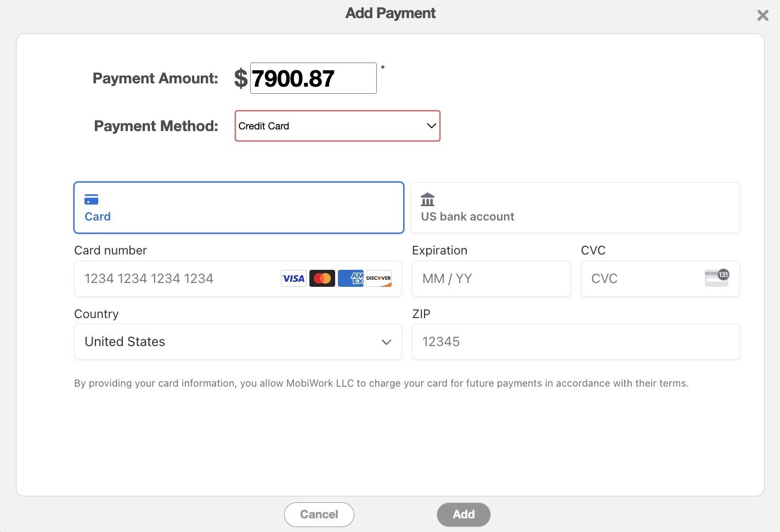Click the Mastercard logo icon
Image resolution: width=780 pixels, height=532 pixels.
[322, 279]
